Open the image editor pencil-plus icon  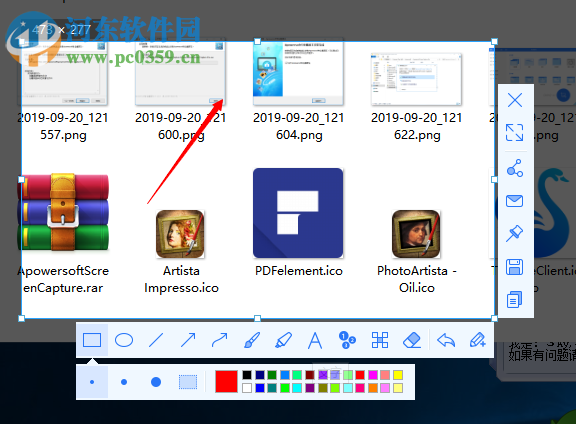(478, 340)
